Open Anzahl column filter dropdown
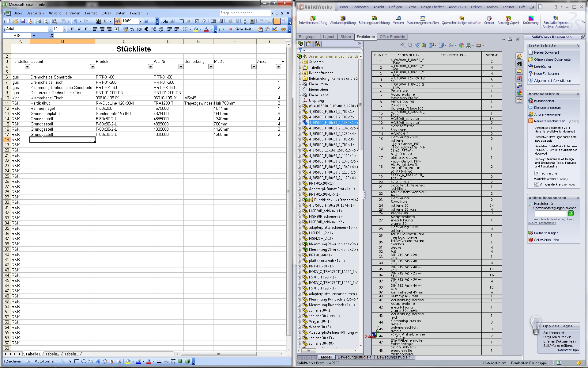The width and height of the screenshot is (588, 368). [x=278, y=67]
